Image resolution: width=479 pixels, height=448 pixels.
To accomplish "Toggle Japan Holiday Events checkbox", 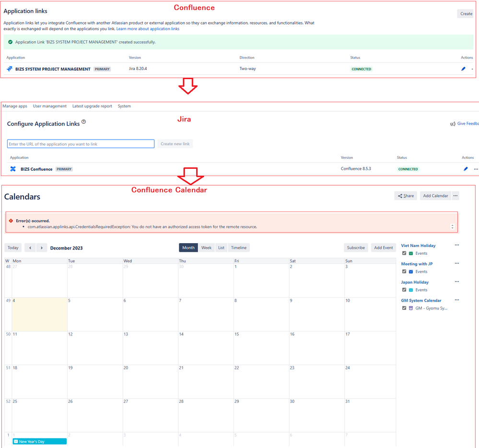I will [404, 290].
